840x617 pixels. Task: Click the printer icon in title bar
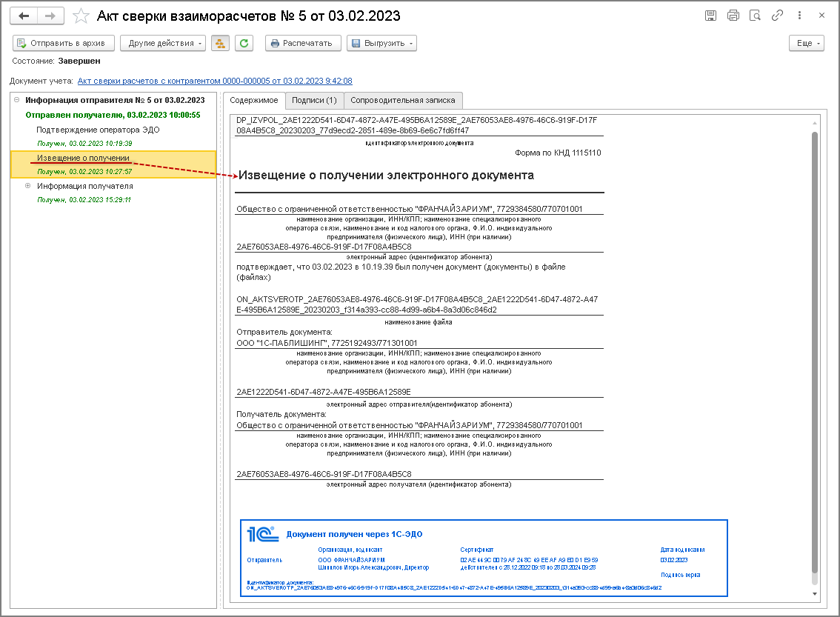coord(733,16)
